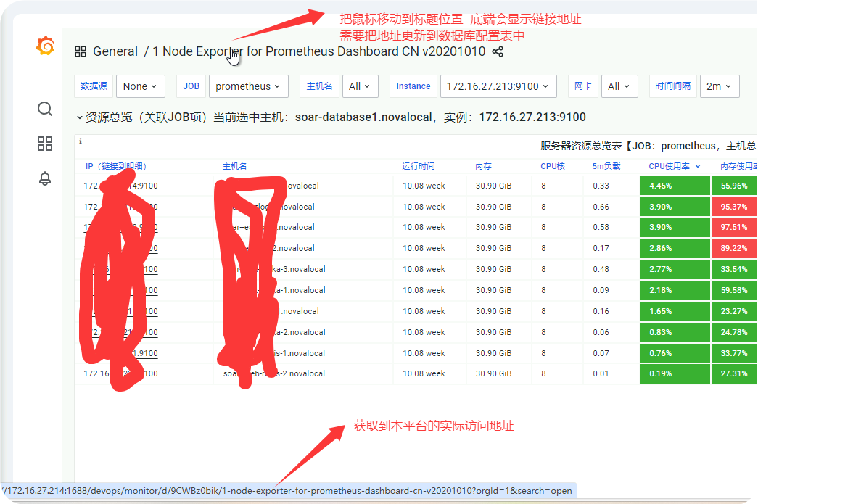Click the Instance variable label
Image resolution: width=861 pixels, height=504 pixels.
point(413,86)
